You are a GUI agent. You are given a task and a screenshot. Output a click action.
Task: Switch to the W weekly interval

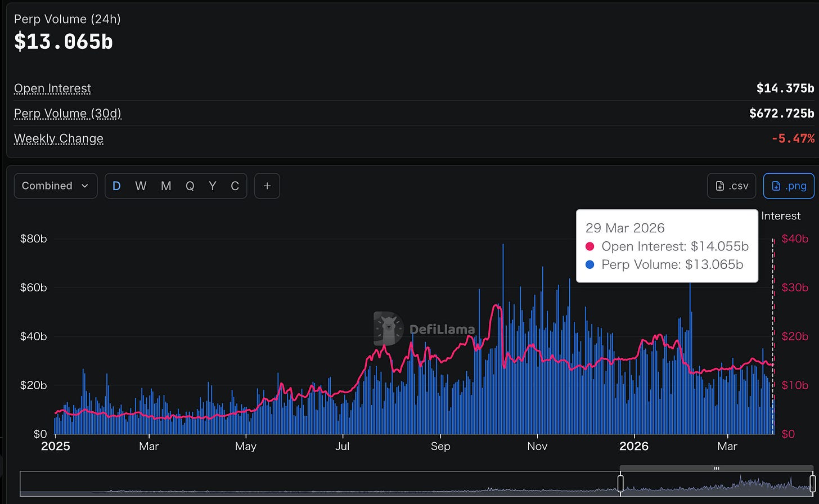[x=141, y=186]
